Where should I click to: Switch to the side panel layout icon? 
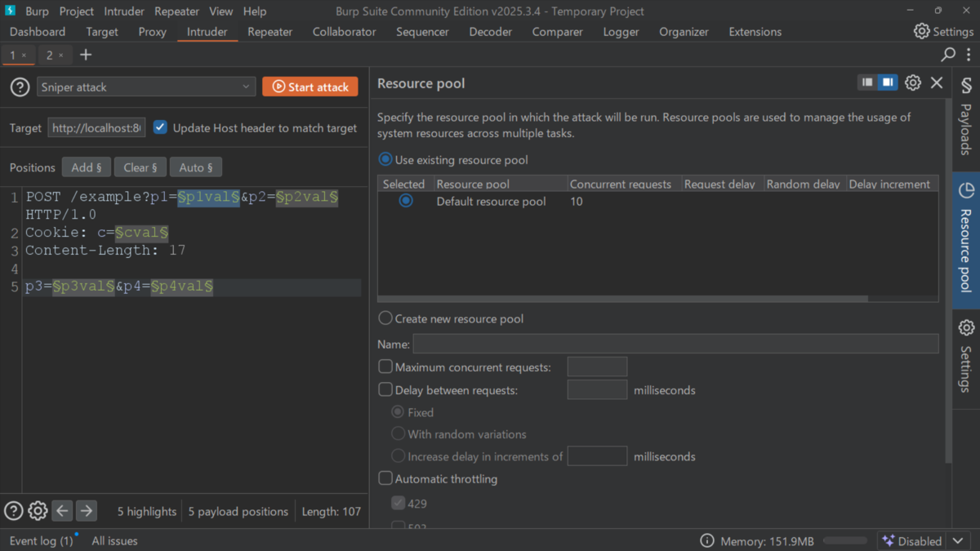[x=887, y=82]
